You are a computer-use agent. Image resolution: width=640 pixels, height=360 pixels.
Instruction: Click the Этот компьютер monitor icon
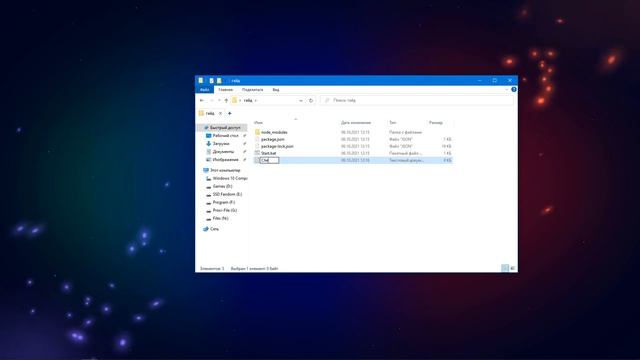206,170
